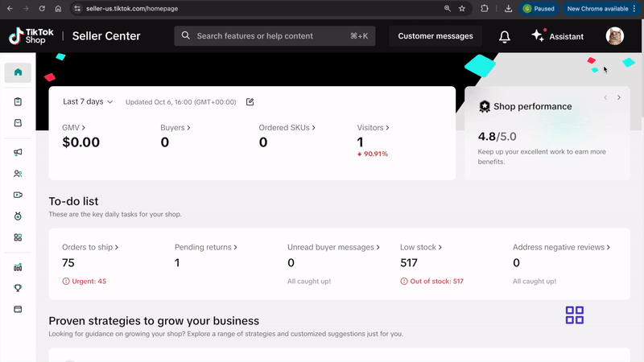
Task: Open the Orders to ship task
Action: point(90,247)
